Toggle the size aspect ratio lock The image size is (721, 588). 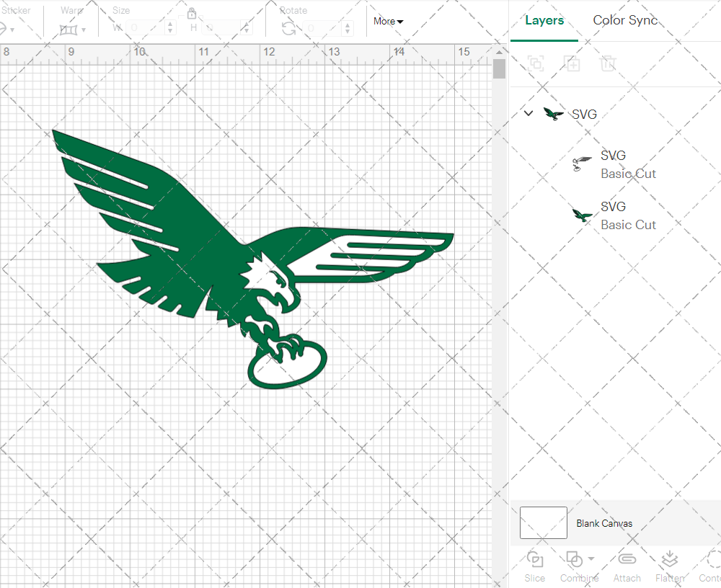(192, 14)
